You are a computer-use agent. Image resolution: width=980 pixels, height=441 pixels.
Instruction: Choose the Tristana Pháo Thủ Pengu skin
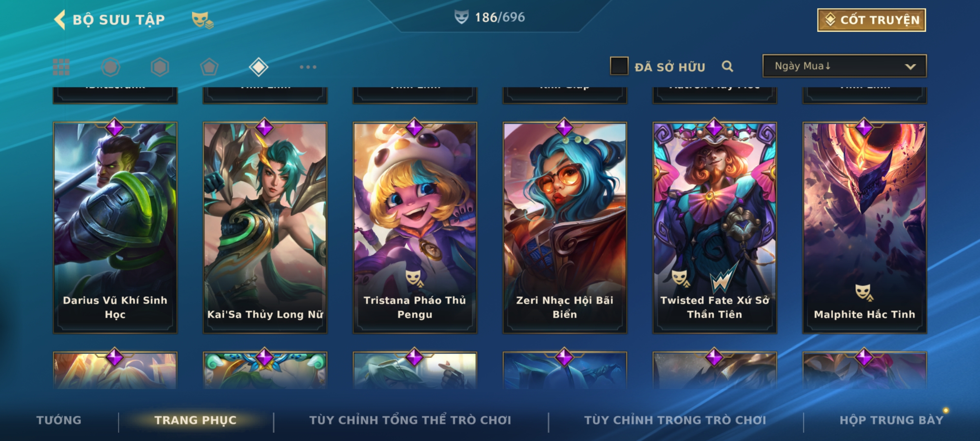point(415,228)
